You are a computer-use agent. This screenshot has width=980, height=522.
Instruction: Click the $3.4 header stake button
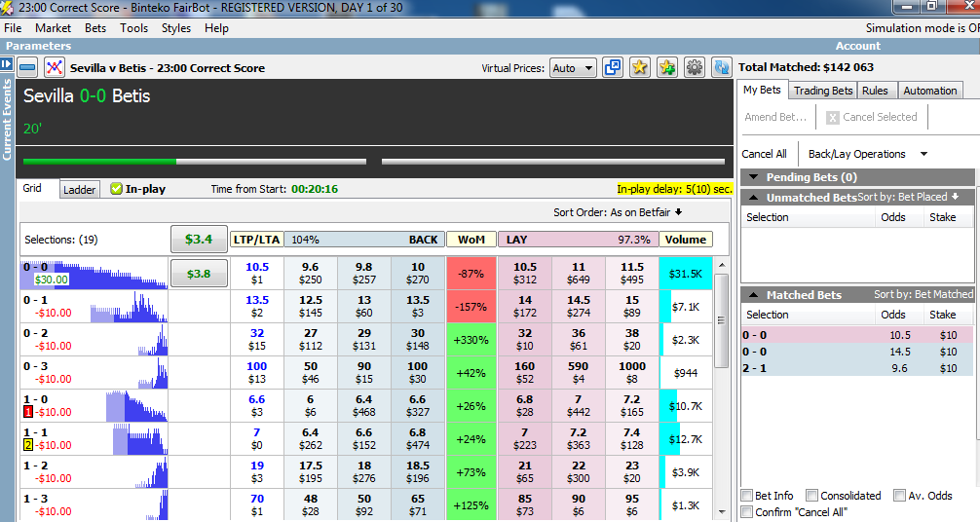pos(199,239)
